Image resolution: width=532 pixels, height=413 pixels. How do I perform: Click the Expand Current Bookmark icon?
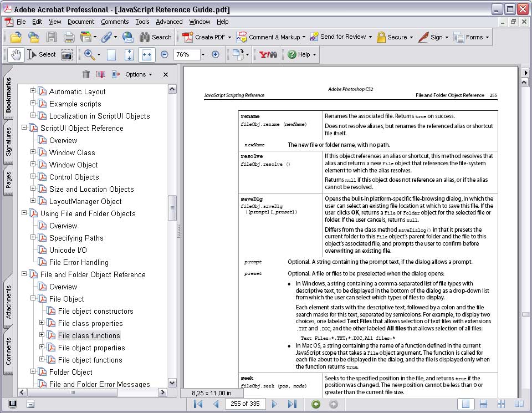pyautogui.click(x=116, y=74)
